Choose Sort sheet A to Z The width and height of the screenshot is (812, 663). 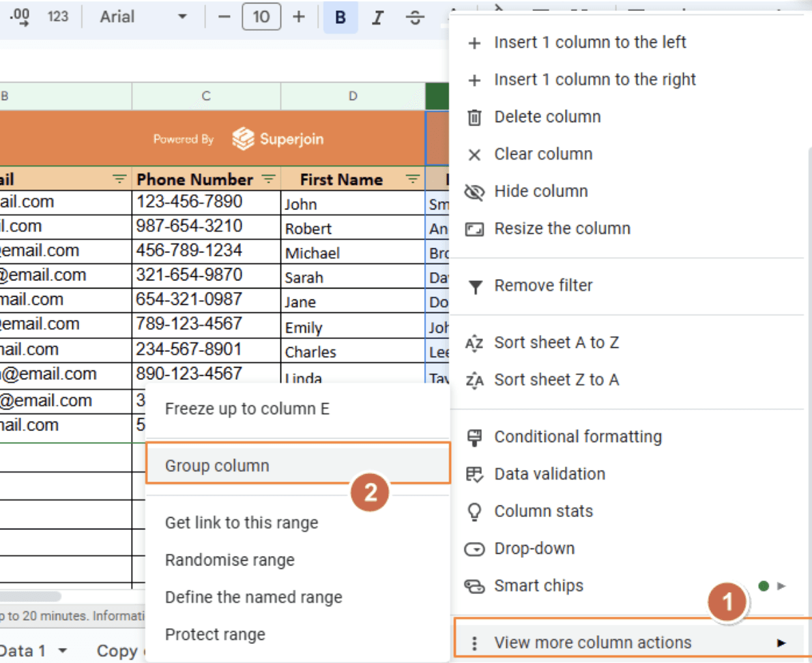click(556, 342)
